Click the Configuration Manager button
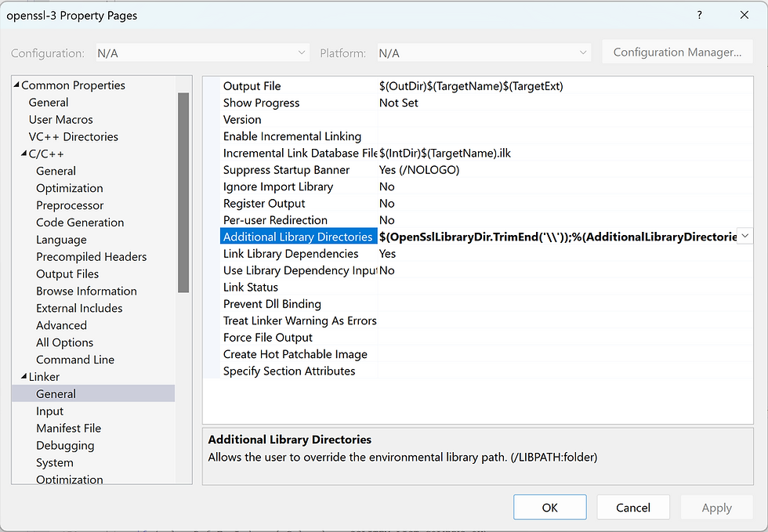 point(677,52)
